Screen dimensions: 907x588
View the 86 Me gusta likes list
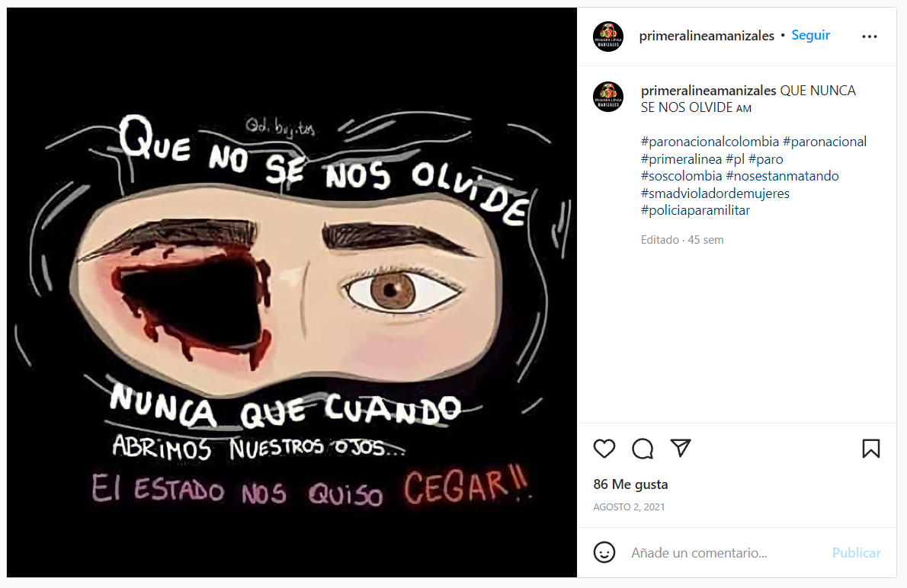(630, 484)
